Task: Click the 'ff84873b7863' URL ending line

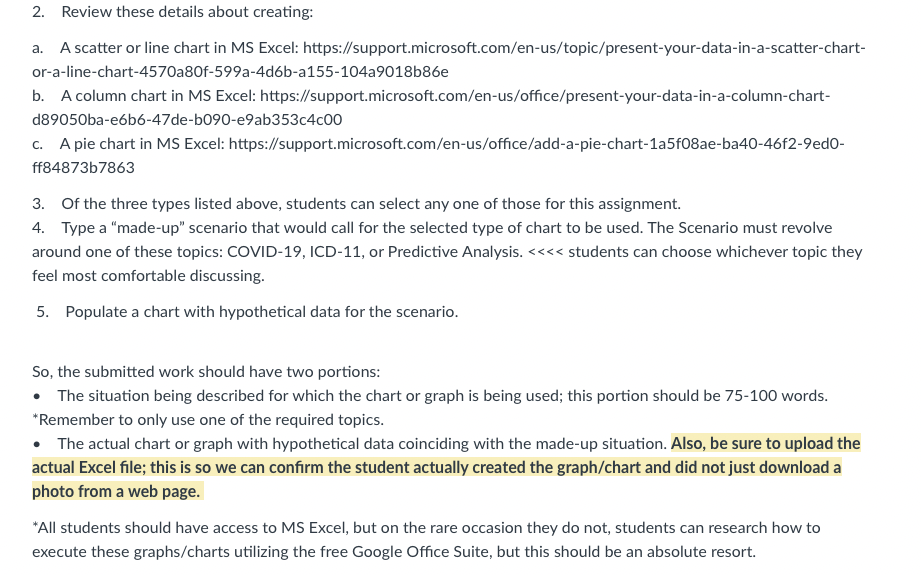Action: 83,168
